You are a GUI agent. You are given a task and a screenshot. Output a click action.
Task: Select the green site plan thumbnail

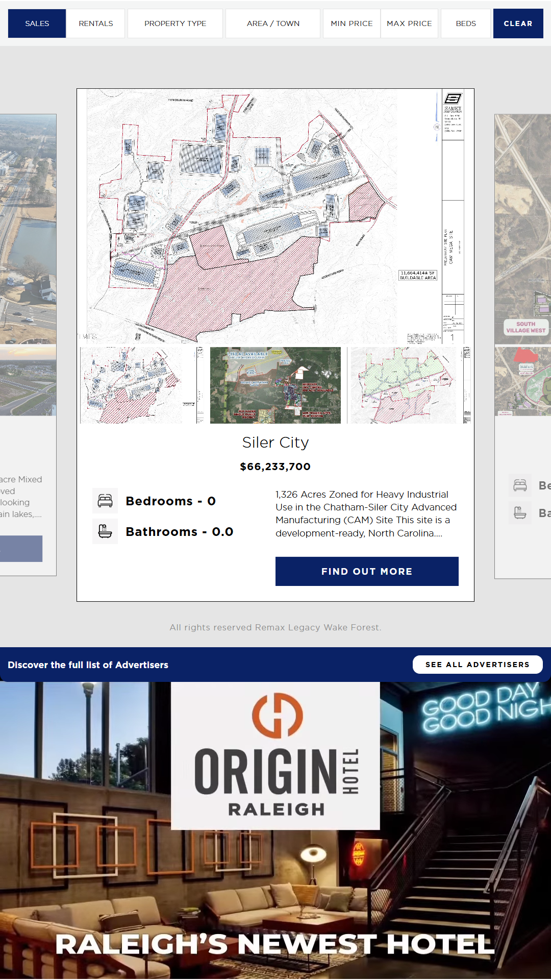[x=409, y=385]
